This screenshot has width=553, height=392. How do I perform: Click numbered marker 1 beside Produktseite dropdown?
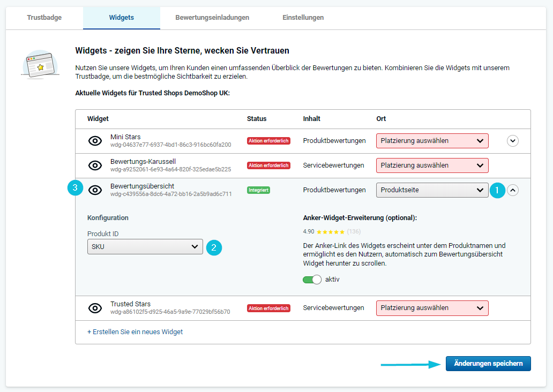pos(497,190)
